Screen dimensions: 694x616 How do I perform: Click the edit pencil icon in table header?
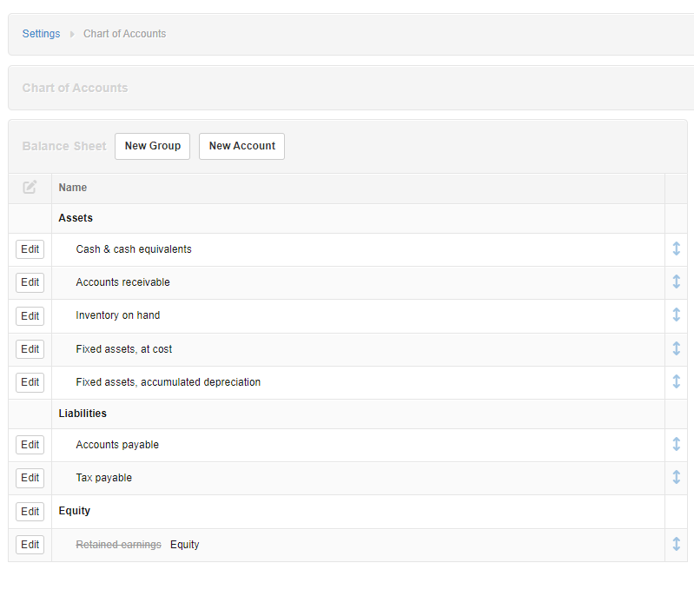pyautogui.click(x=30, y=188)
